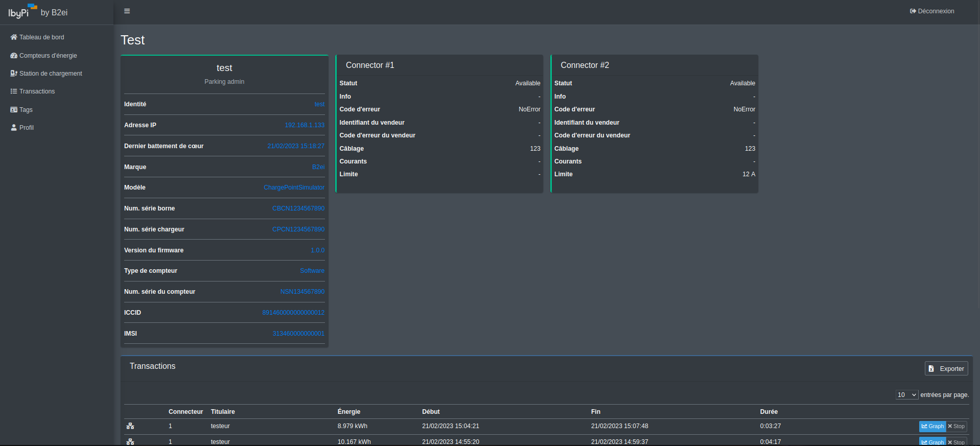Click the Déconnexion logout link
The width and height of the screenshot is (980, 446).
(x=932, y=11)
